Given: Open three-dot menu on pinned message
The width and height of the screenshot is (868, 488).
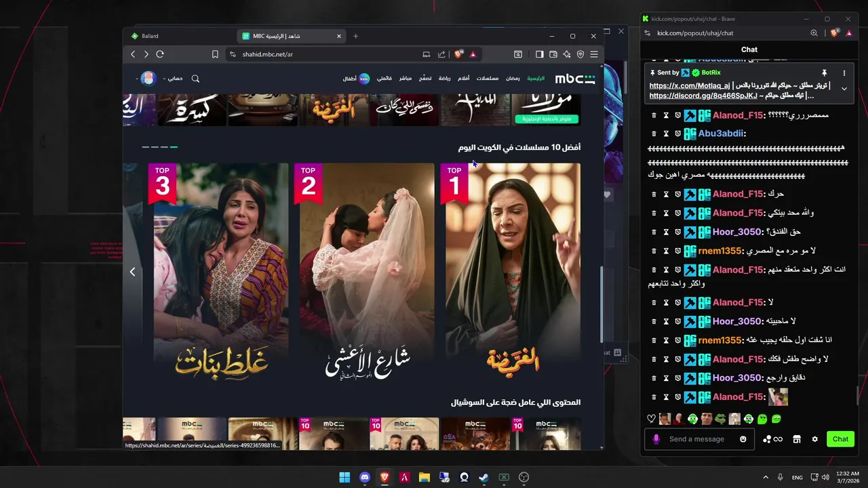Looking at the screenshot, I should coord(844,73).
